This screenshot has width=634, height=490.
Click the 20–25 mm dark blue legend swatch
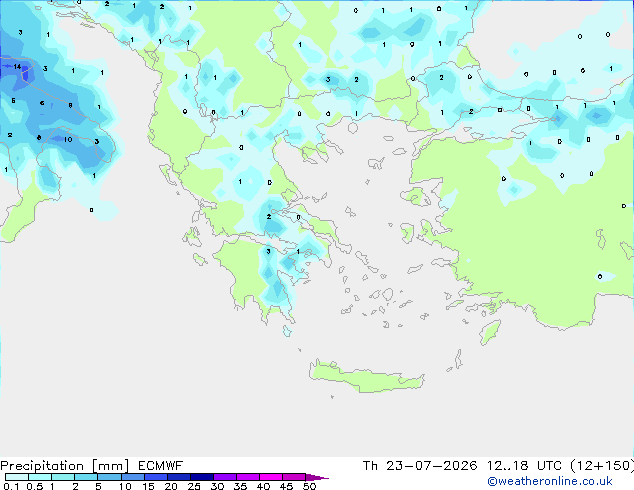click(x=178, y=477)
